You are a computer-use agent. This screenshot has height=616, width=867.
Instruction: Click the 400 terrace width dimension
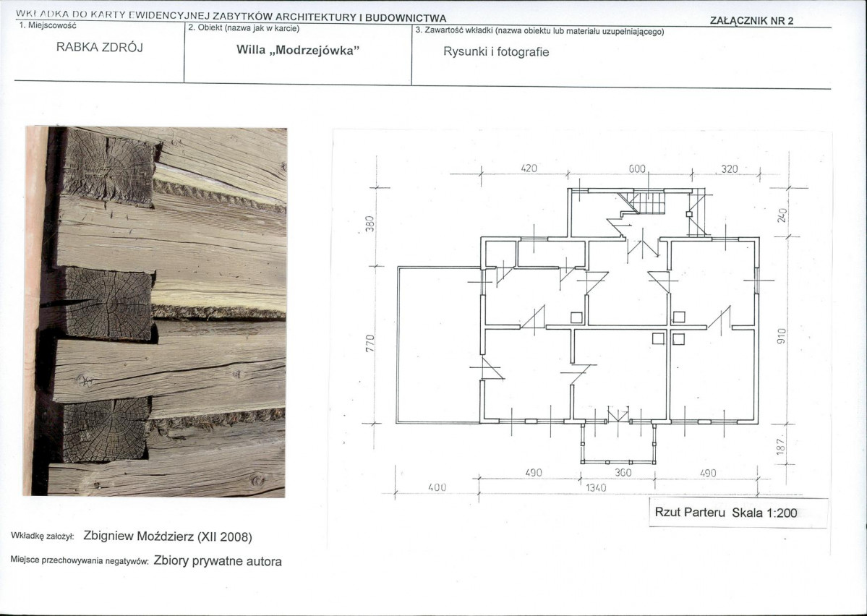[x=437, y=488]
